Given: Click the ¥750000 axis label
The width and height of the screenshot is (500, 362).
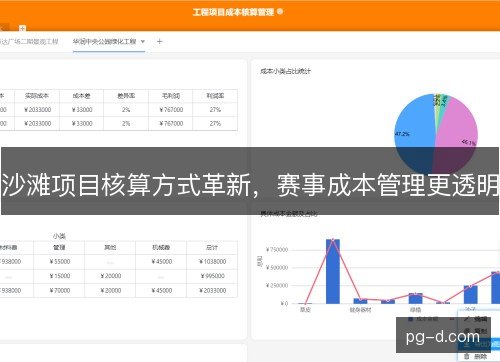Looking at the screenshot, I should click(x=277, y=250).
